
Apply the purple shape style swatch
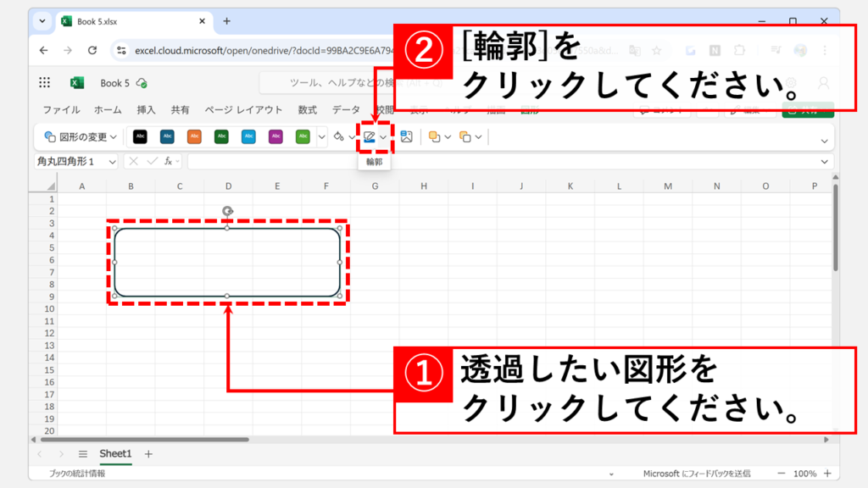(275, 136)
